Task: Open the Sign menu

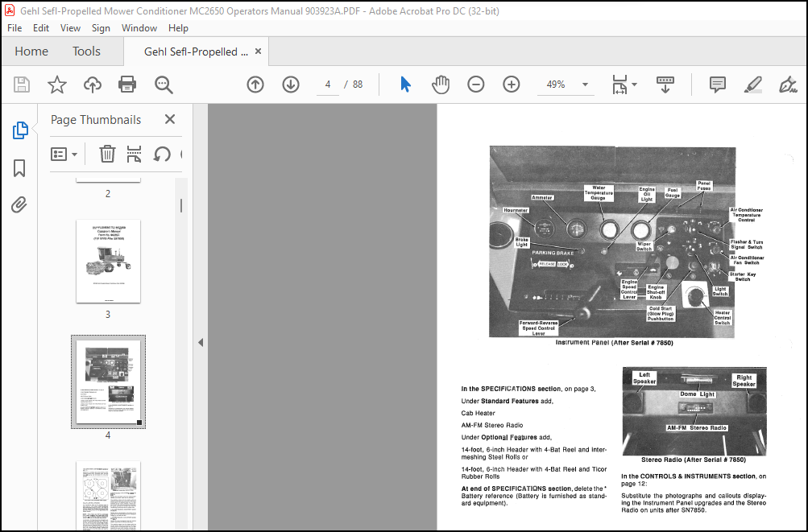Action: pos(101,28)
